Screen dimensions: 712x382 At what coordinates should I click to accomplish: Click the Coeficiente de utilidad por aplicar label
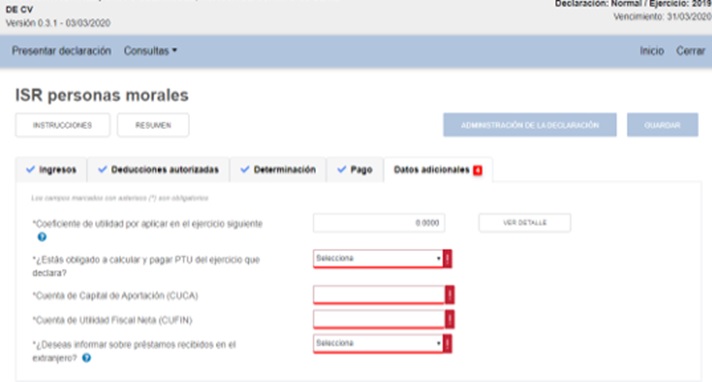pos(148,223)
